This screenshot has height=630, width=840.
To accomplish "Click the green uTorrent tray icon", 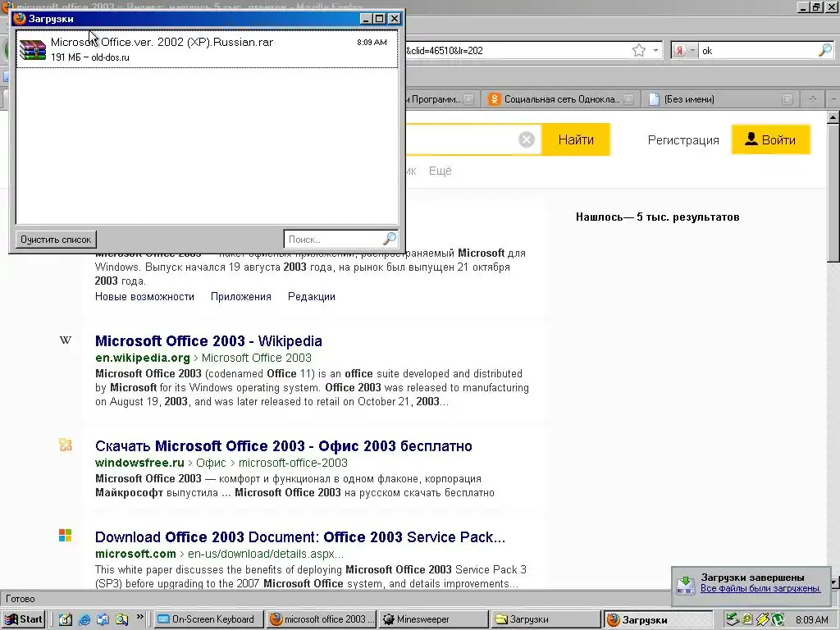I will tap(778, 620).
